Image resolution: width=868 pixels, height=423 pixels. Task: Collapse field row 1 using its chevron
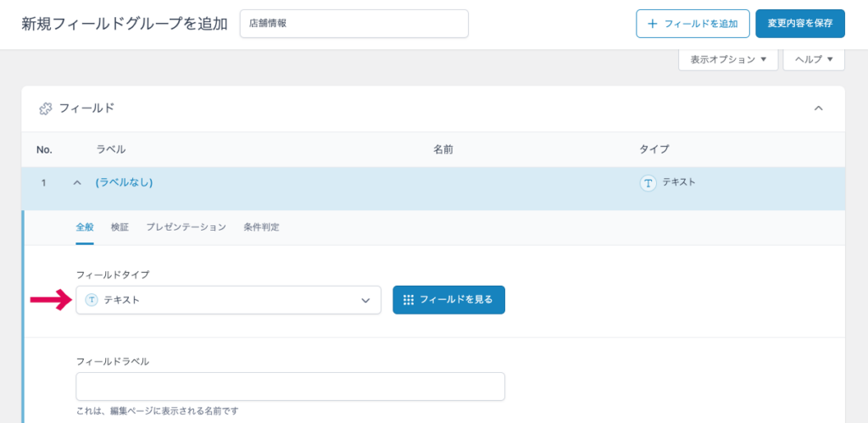(77, 182)
